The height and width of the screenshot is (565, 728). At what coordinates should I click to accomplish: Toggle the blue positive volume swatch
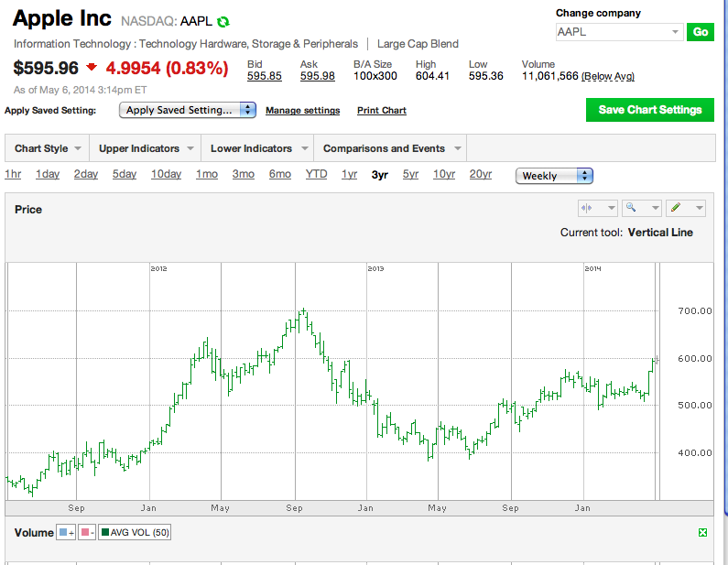pos(62,533)
